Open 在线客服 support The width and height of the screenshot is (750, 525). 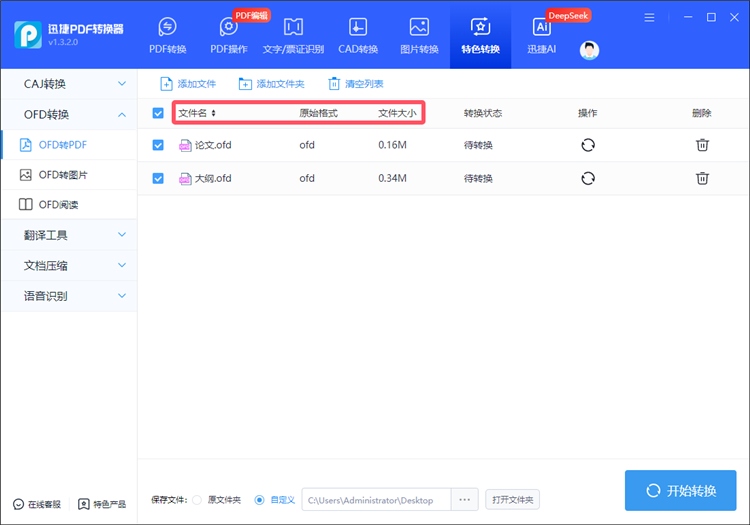pyautogui.click(x=37, y=504)
